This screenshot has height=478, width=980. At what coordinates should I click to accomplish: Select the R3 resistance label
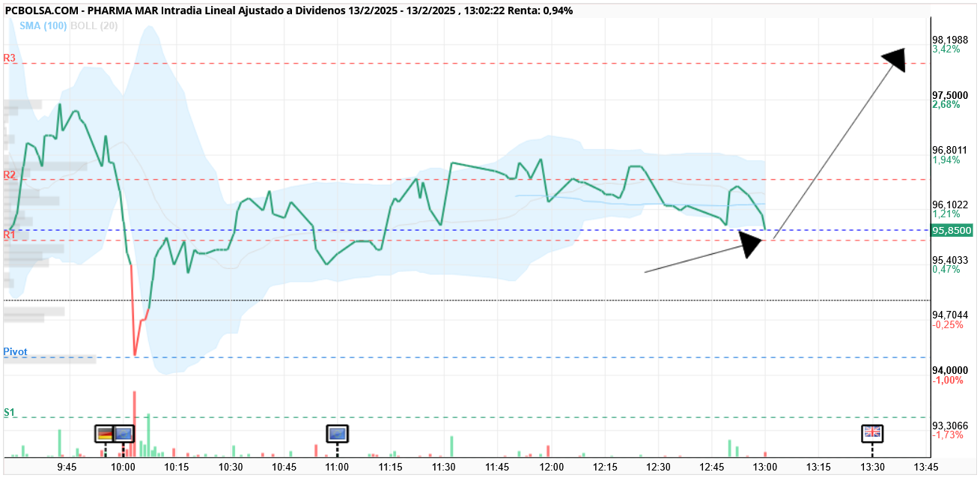10,58
